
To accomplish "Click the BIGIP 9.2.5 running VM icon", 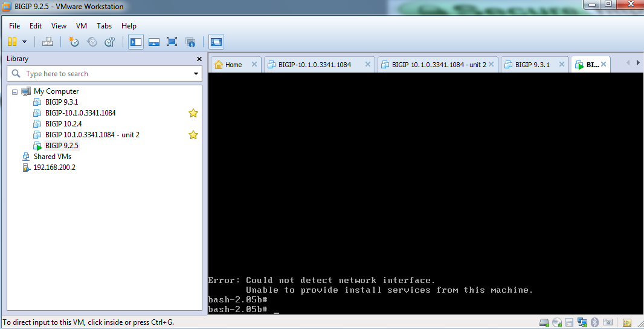I will point(37,146).
